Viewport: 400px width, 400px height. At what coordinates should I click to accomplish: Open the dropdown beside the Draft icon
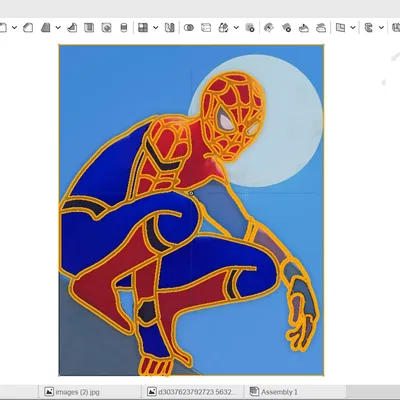(58, 28)
